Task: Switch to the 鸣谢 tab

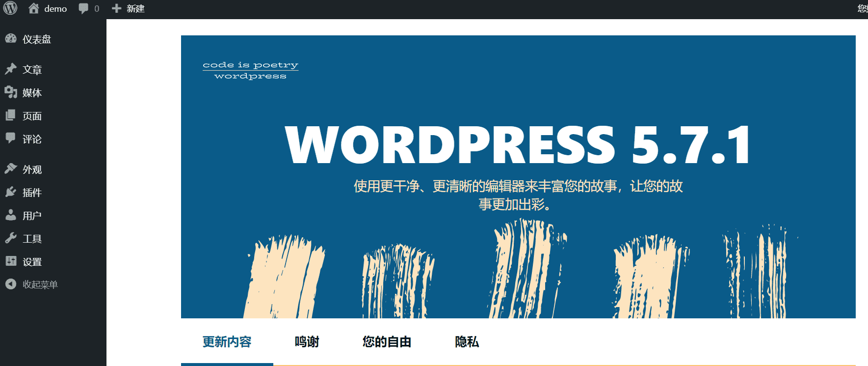Action: [x=307, y=342]
